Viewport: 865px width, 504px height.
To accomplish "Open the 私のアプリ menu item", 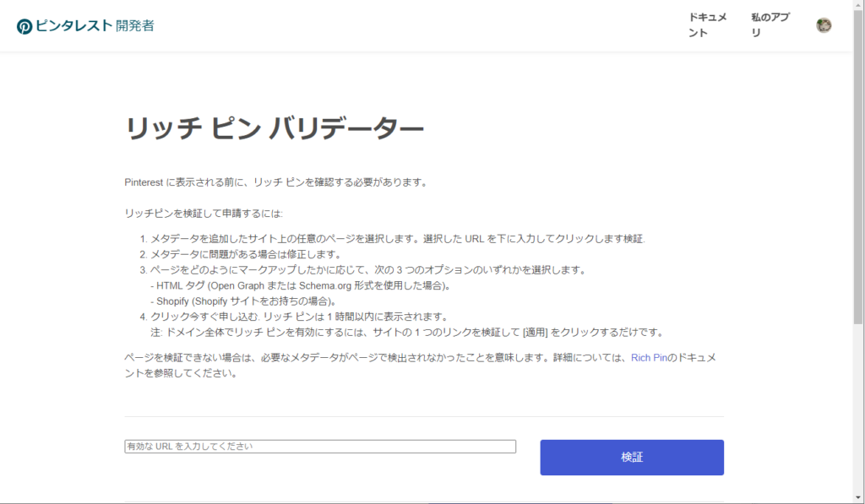I will [x=770, y=25].
